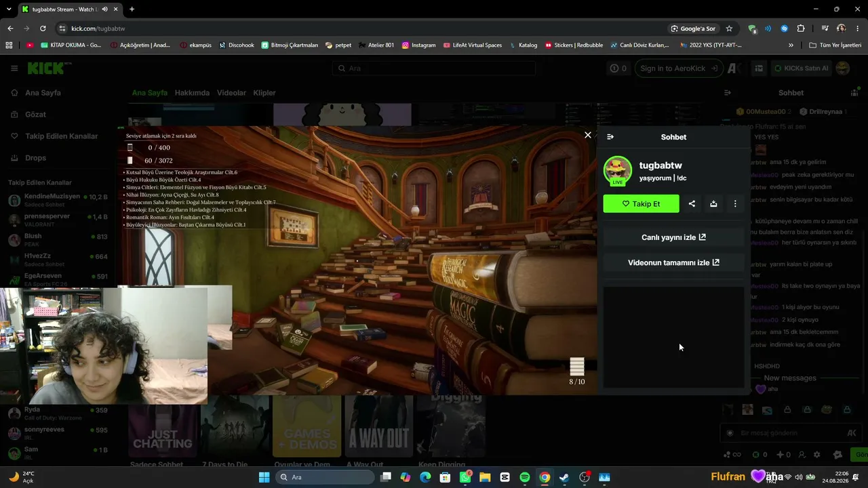
Task: Open the Chrome apps grid icon
Action: pos(9,45)
